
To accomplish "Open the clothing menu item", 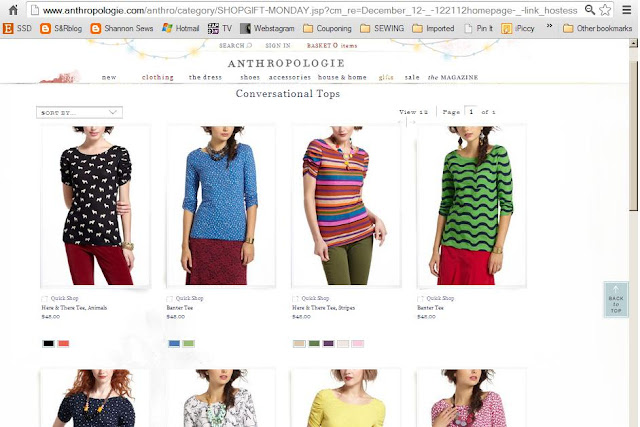I will click(158, 77).
